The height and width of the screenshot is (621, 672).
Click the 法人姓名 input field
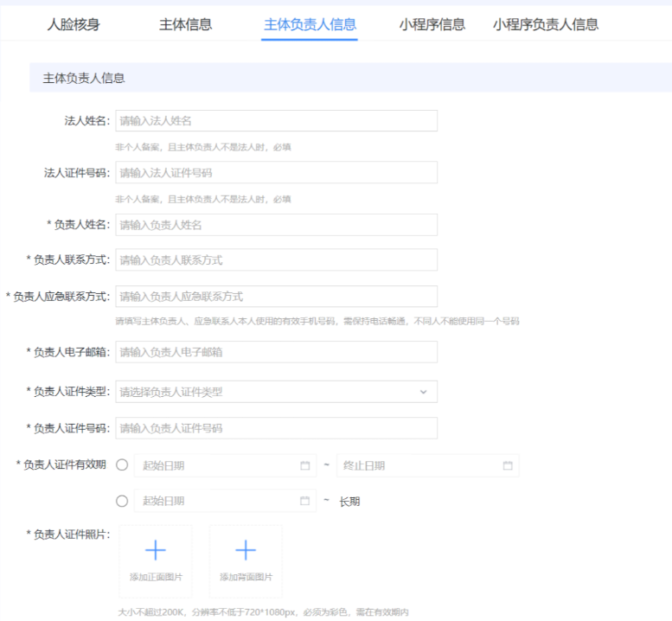coord(276,121)
